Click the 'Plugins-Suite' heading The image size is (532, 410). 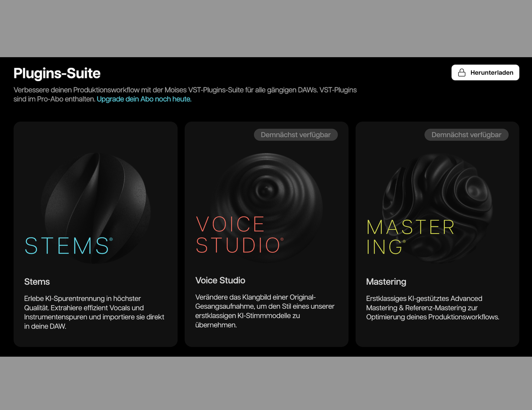[57, 73]
